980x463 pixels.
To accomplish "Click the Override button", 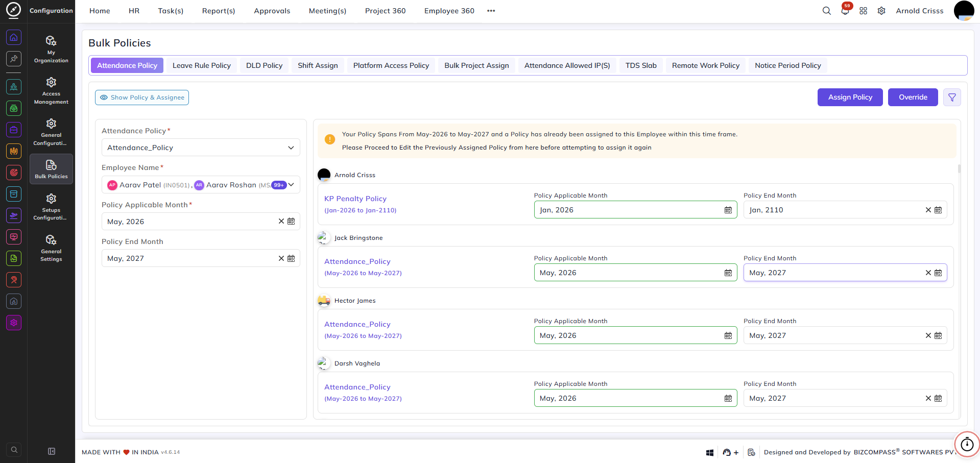I will click(x=913, y=97).
